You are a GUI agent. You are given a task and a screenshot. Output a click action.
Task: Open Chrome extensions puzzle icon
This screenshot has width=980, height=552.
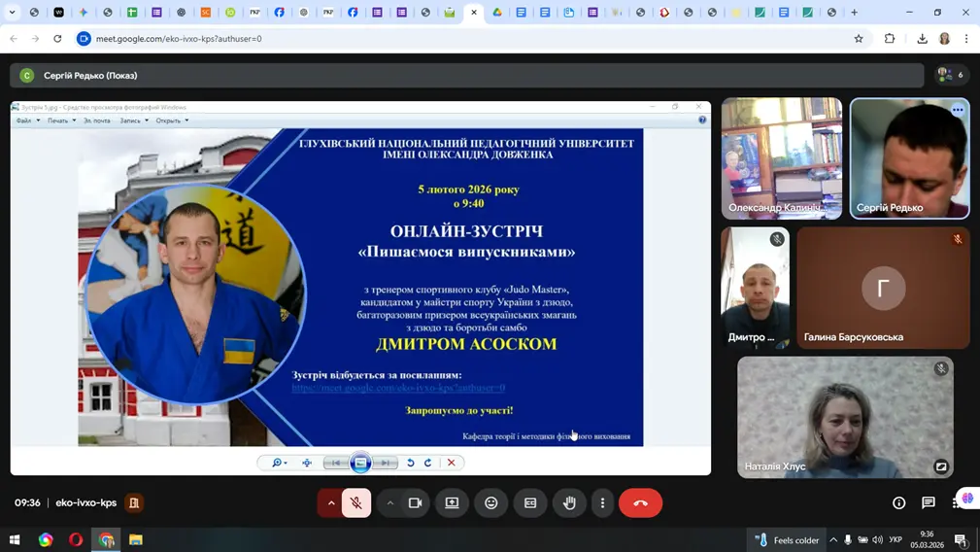890,39
